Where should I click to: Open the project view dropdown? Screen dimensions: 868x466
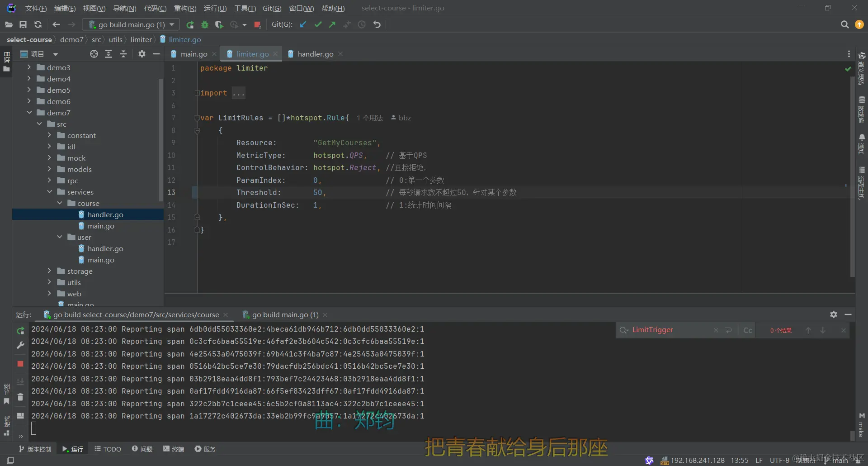(56, 54)
